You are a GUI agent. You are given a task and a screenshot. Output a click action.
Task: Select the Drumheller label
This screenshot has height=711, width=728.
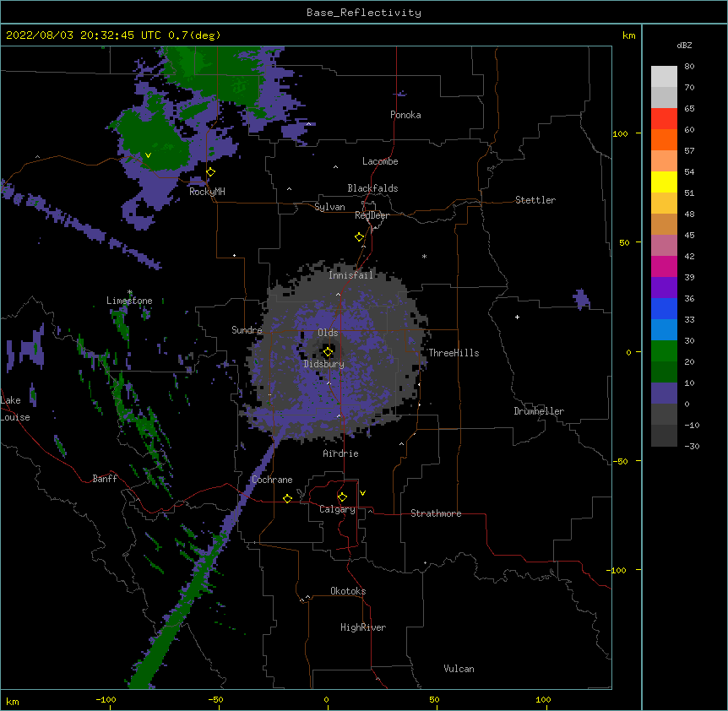539,411
